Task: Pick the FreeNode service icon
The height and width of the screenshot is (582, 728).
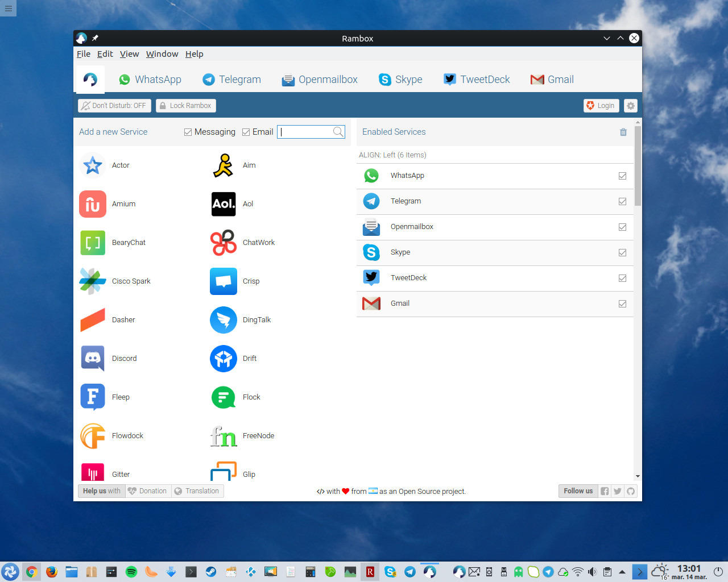Action: 224,436
